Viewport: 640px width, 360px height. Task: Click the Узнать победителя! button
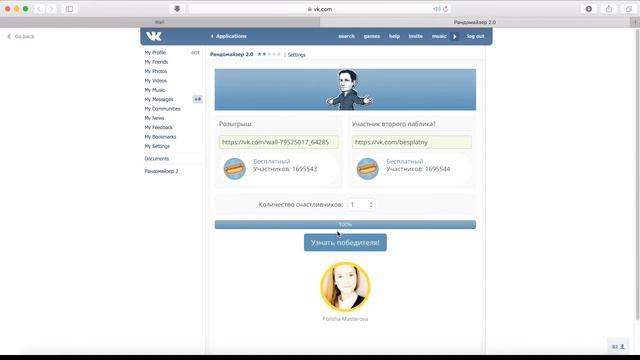tap(345, 243)
